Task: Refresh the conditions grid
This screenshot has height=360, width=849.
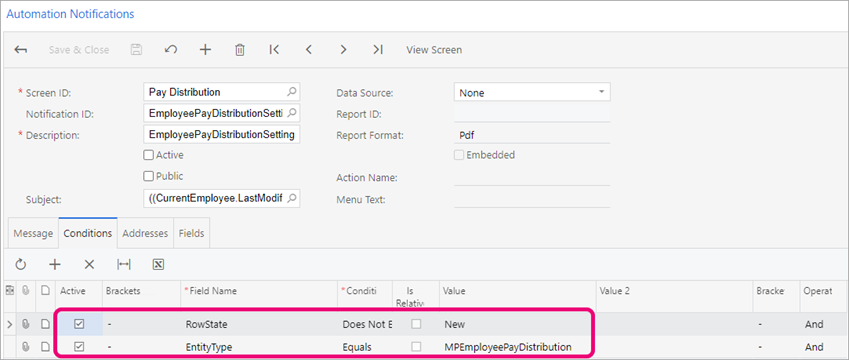Action: click(21, 264)
